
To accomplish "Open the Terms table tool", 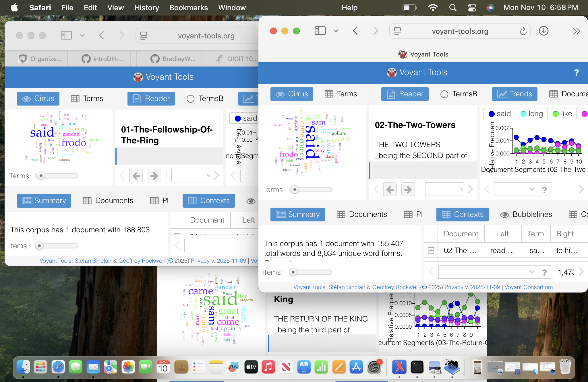I will [x=341, y=94].
